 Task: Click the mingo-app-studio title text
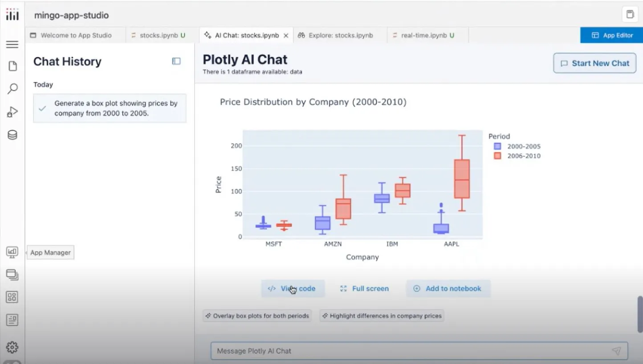point(71,15)
